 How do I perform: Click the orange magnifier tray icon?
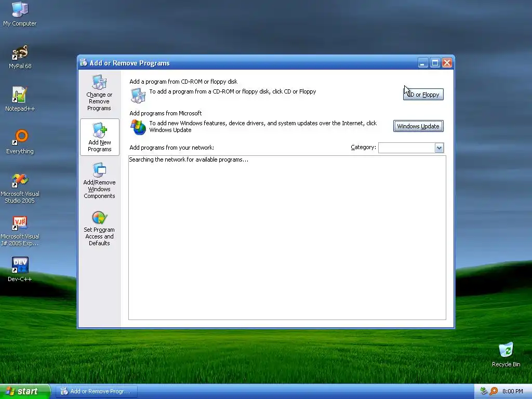pos(494,391)
